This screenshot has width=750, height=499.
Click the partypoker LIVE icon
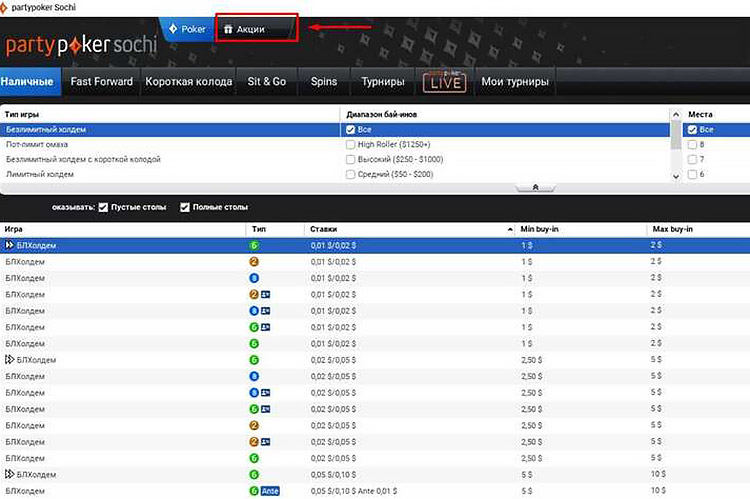443,82
